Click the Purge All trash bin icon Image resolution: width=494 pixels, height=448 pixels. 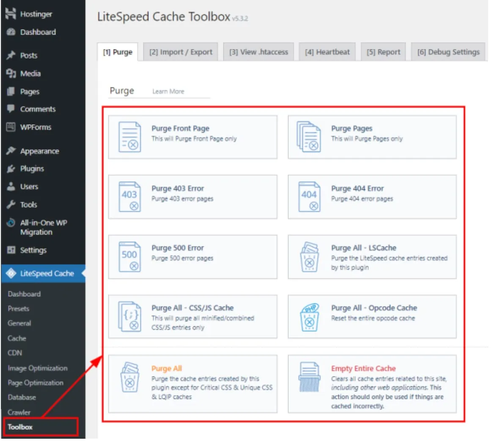(129, 377)
